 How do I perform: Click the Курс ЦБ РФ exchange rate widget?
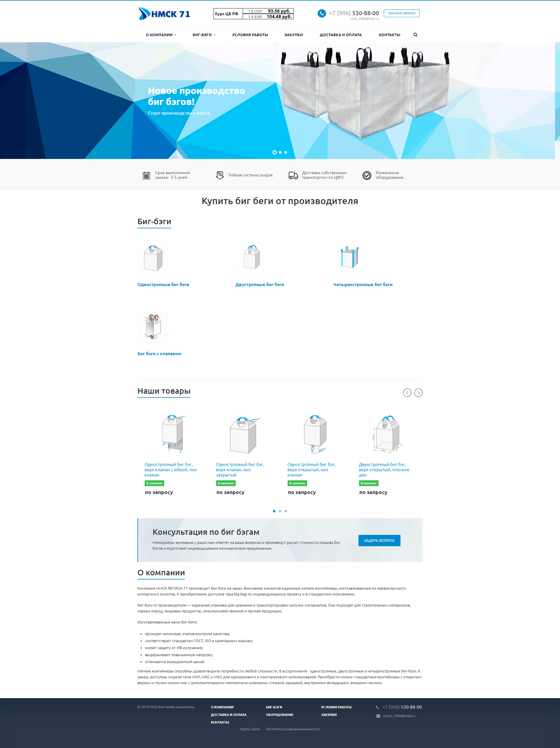[253, 13]
